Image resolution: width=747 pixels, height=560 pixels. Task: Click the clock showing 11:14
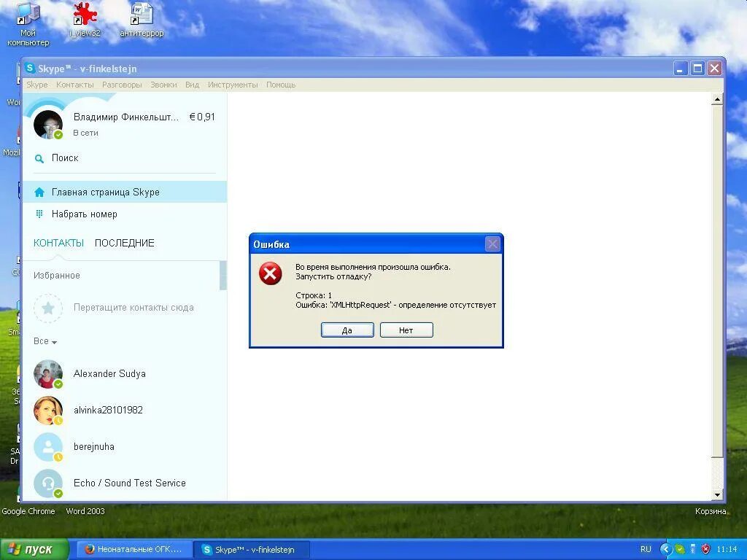point(727,549)
